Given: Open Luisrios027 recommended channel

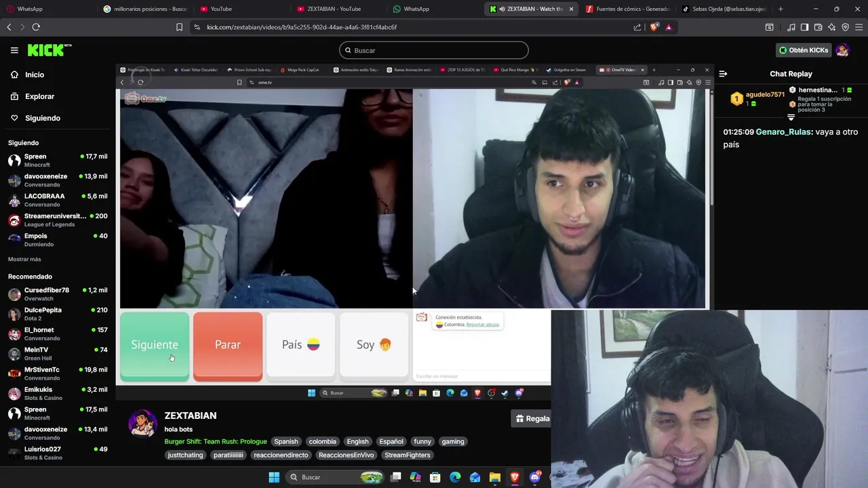Looking at the screenshot, I should 58,453.
